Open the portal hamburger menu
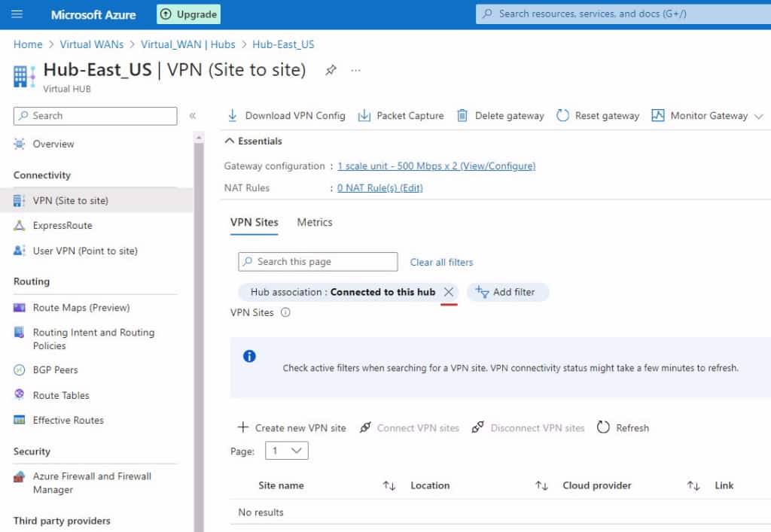 17,14
